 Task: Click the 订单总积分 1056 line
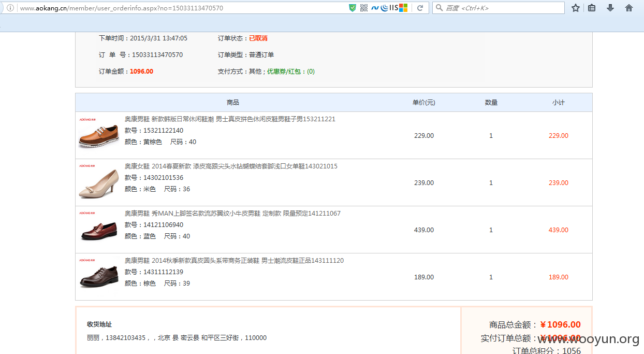tap(547, 351)
